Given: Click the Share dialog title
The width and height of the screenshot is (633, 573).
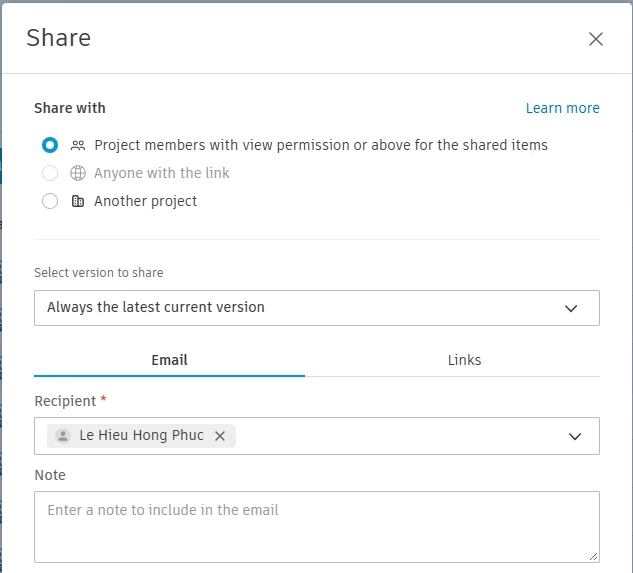Looking at the screenshot, I should tap(59, 38).
